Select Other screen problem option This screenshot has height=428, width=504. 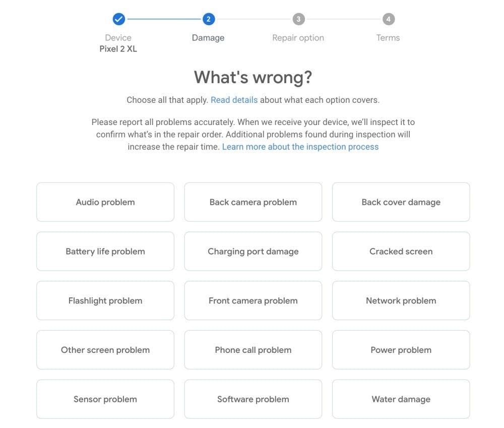point(105,350)
